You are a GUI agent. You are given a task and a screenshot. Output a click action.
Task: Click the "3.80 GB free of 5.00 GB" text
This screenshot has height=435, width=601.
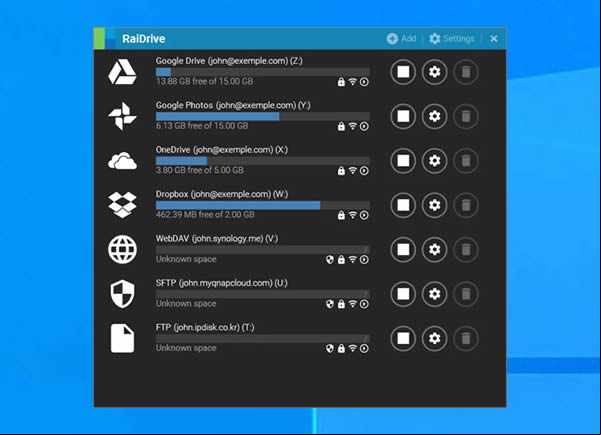click(200, 170)
